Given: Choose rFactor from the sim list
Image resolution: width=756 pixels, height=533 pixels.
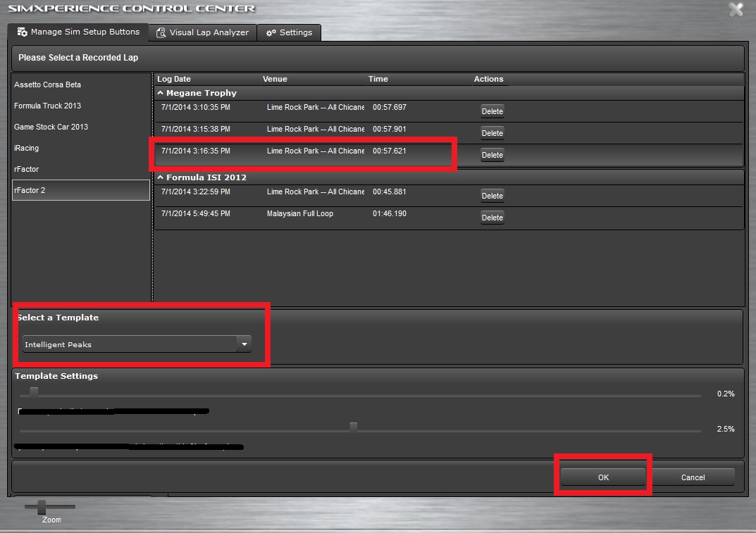Looking at the screenshot, I should tap(80, 170).
